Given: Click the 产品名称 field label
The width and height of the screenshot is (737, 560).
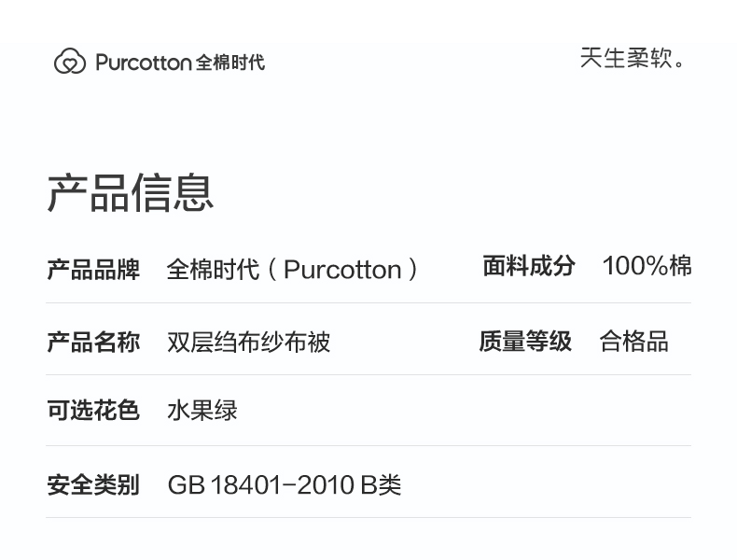Looking at the screenshot, I should click(x=93, y=342).
